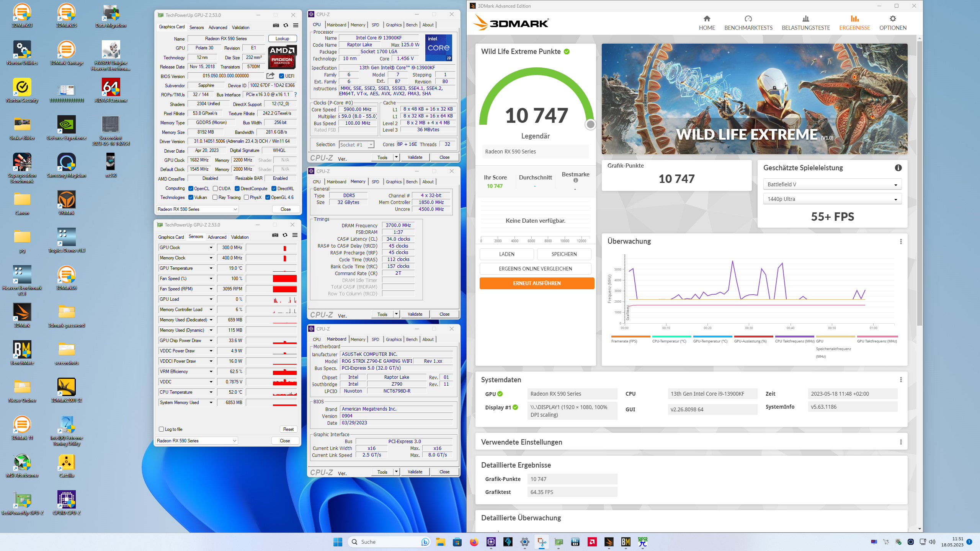Click the taskbar Suche search field
The width and height of the screenshot is (980, 551).
(x=389, y=542)
